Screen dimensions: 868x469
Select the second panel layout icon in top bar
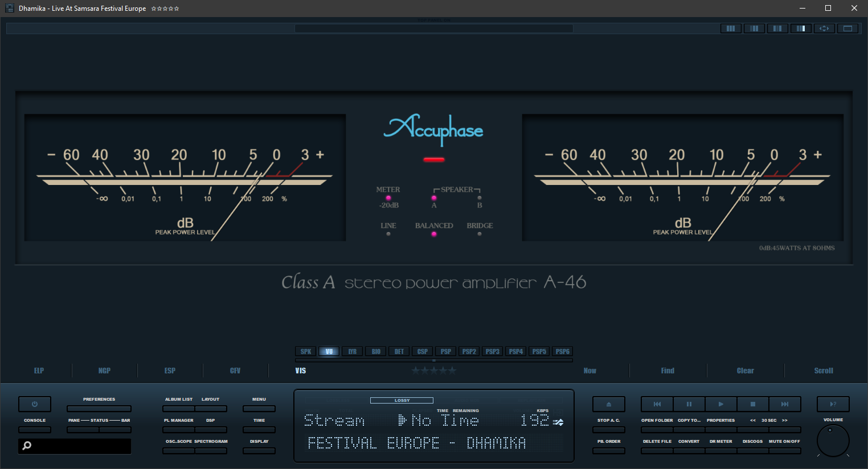(754, 28)
